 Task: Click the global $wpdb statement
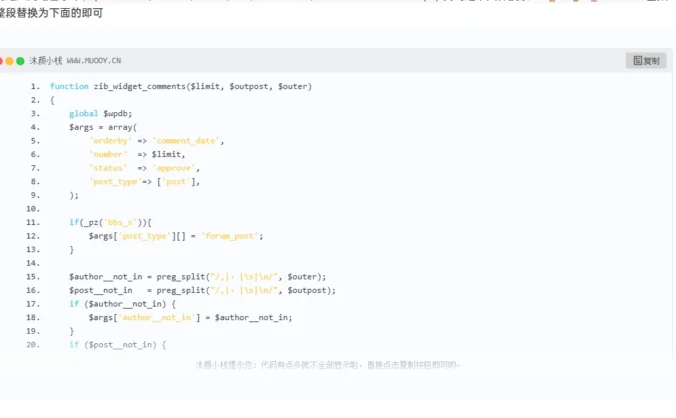coord(96,114)
